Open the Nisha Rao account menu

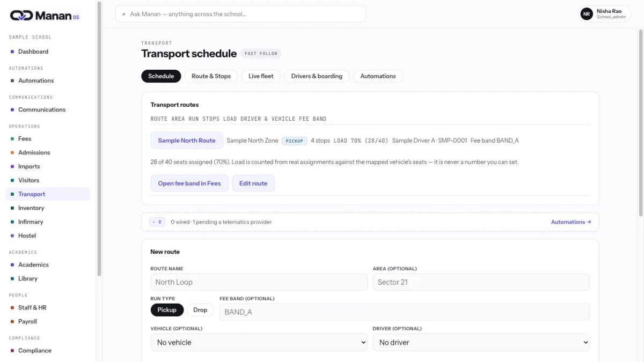[605, 14]
